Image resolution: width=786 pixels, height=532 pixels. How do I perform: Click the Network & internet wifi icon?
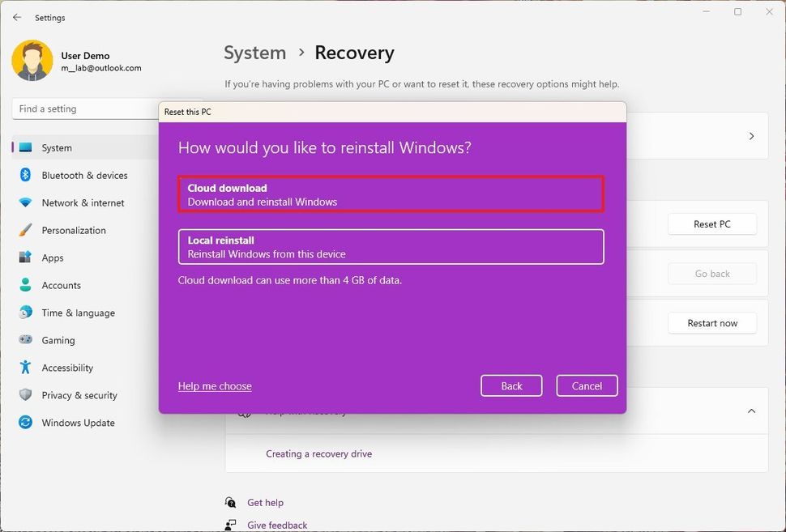pyautogui.click(x=25, y=202)
